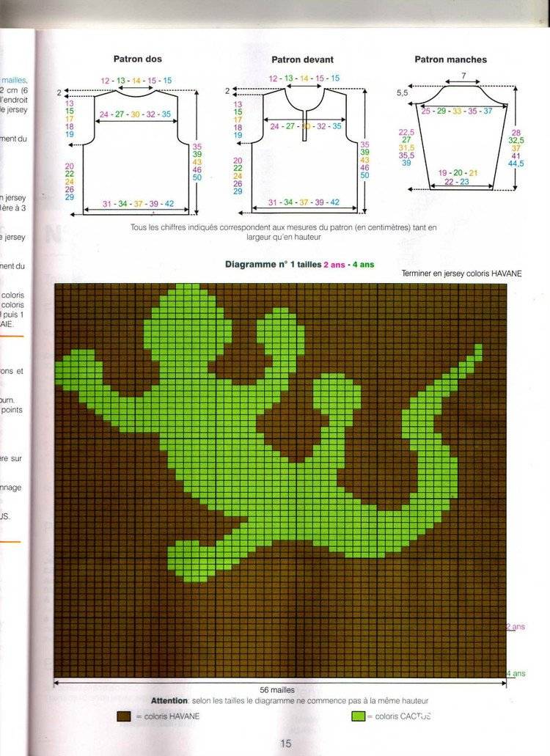Screen dimensions: 550x756
Task: Select the 'Patron dos' heading
Action: pos(138,59)
